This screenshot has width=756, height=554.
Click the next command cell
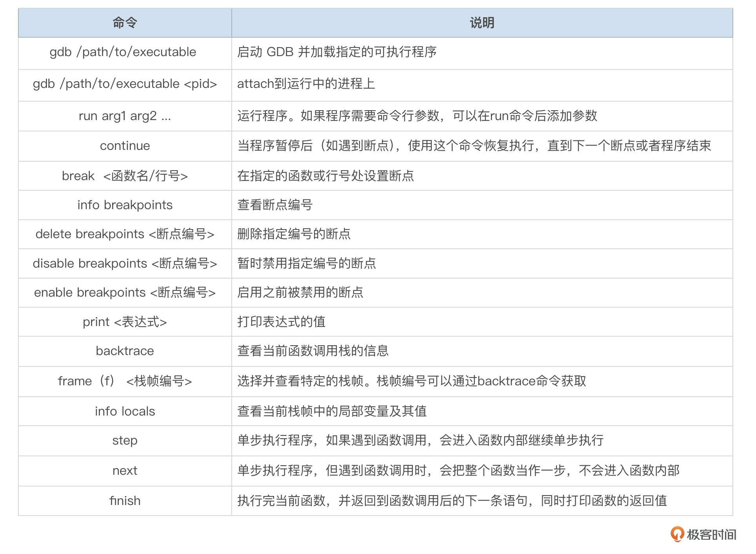[x=125, y=470]
